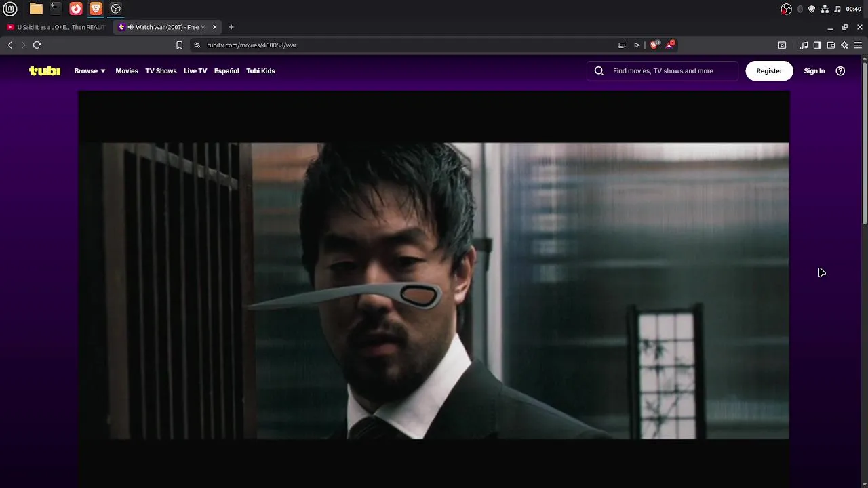868x488 pixels.
Task: Open Tubi Kids
Action: click(x=260, y=70)
